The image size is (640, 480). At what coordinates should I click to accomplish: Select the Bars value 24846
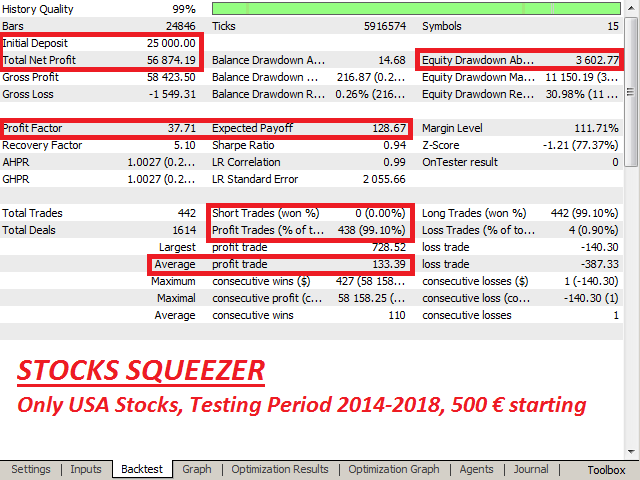(x=180, y=26)
